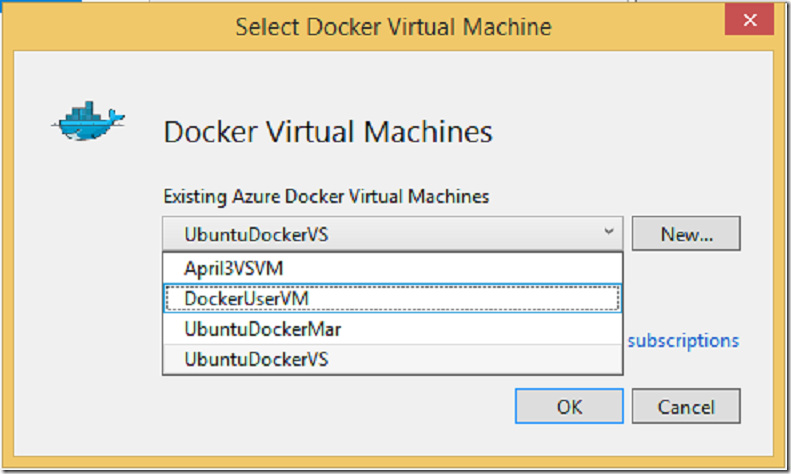
Task: Click the Existing Azure Docker Virtual Machines label
Action: point(326,196)
